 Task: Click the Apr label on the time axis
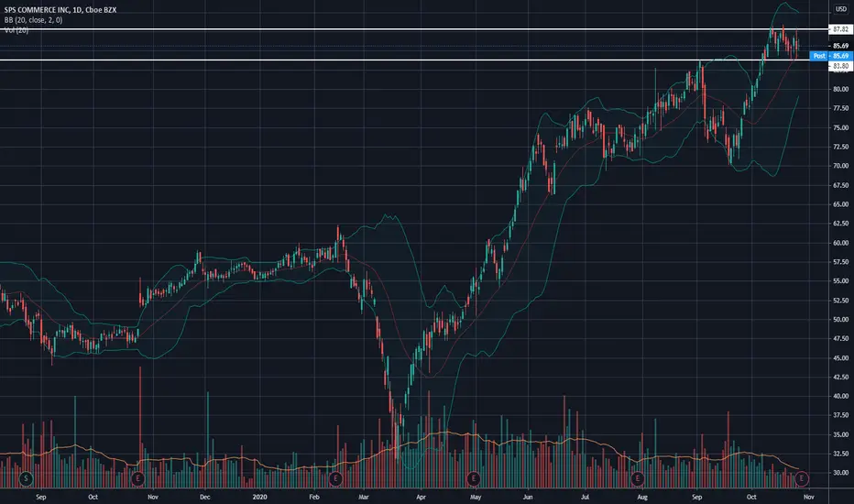point(421,497)
